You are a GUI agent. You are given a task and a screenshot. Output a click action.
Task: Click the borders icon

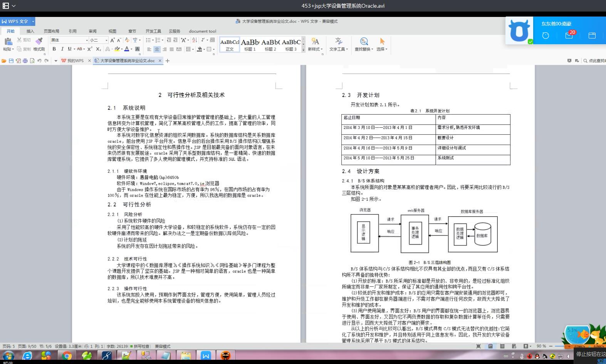(209, 49)
